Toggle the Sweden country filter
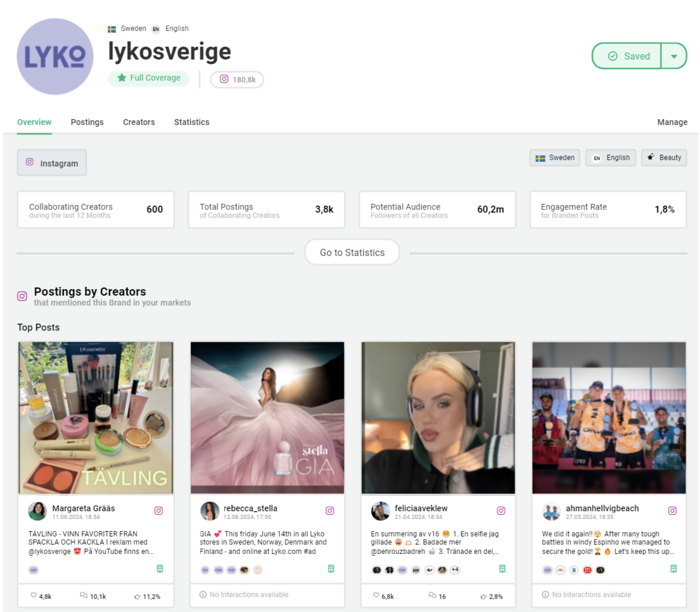Image resolution: width=700 pixels, height=612 pixels. (x=554, y=158)
